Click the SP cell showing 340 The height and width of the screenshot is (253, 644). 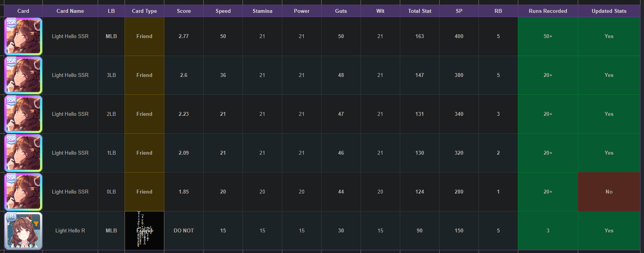[x=459, y=114]
